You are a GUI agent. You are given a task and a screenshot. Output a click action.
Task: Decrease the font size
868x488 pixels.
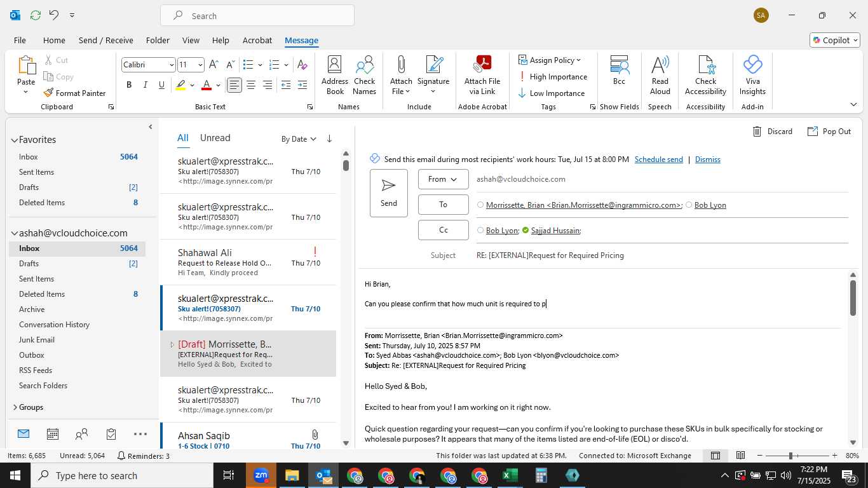pos(230,65)
